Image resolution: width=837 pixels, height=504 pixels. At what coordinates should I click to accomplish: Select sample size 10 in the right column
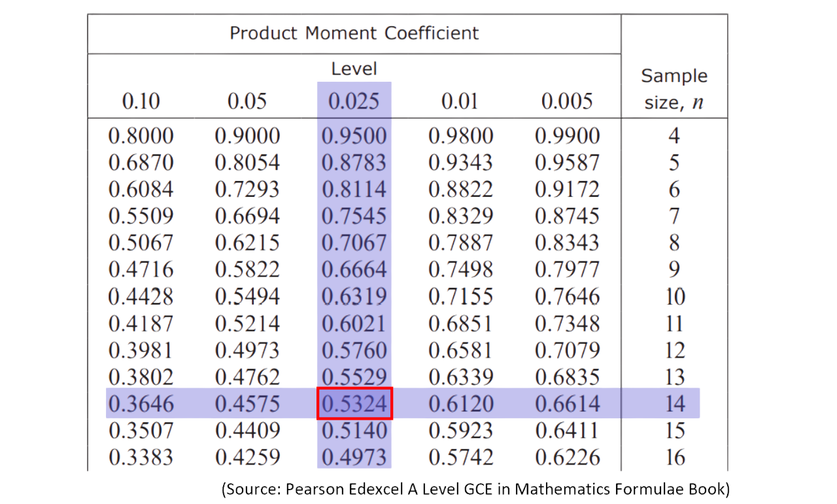(674, 297)
